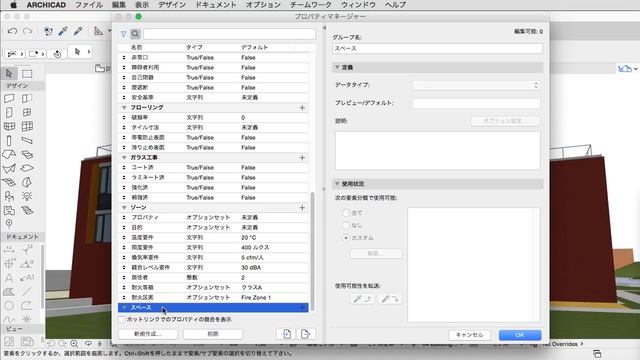Choose the Fill tool
640x360 pixels.
(9, 292)
